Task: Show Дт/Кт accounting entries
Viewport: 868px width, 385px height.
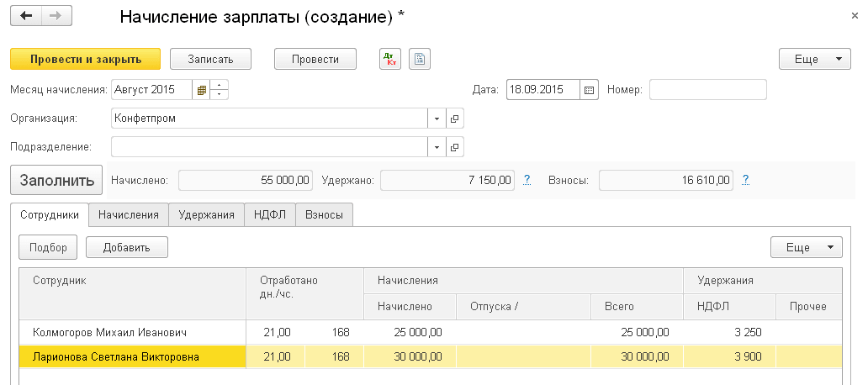Action: click(x=390, y=59)
